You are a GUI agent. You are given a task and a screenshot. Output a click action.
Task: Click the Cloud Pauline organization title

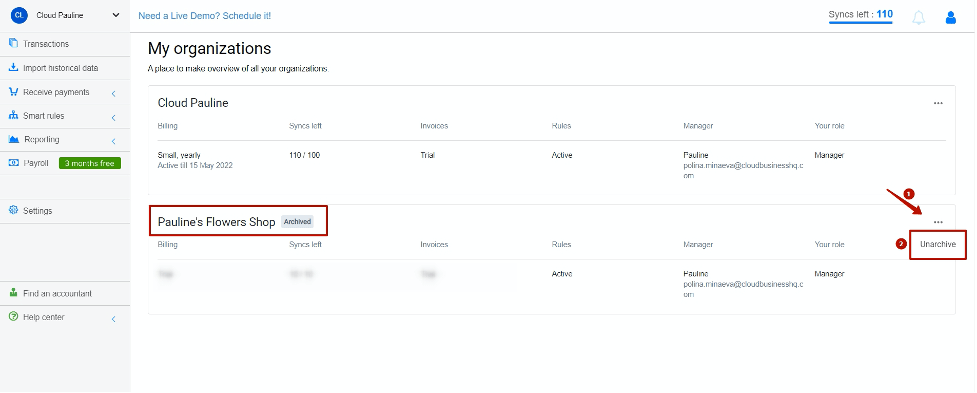click(x=193, y=103)
